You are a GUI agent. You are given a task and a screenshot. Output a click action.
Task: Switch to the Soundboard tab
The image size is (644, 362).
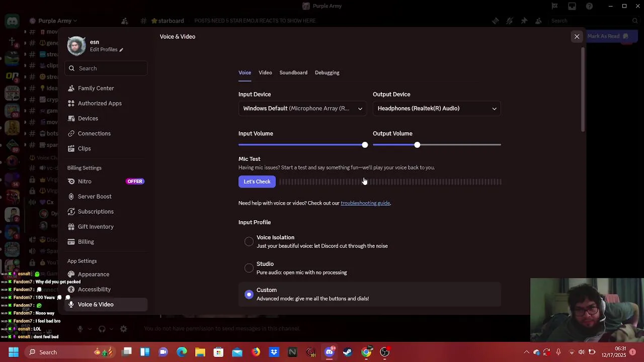pyautogui.click(x=293, y=72)
